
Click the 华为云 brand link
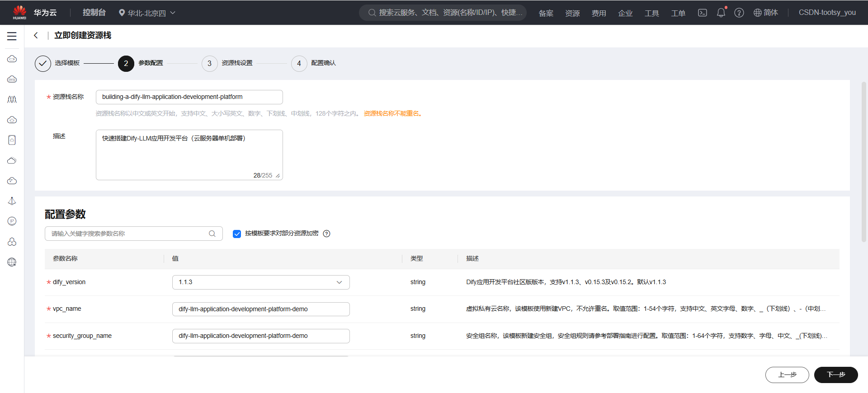coord(45,13)
